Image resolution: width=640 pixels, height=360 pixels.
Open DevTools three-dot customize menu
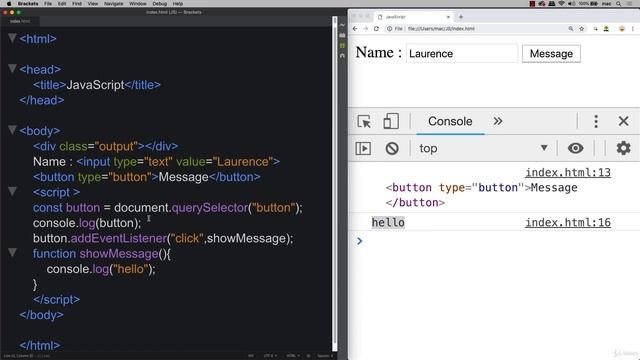click(596, 121)
